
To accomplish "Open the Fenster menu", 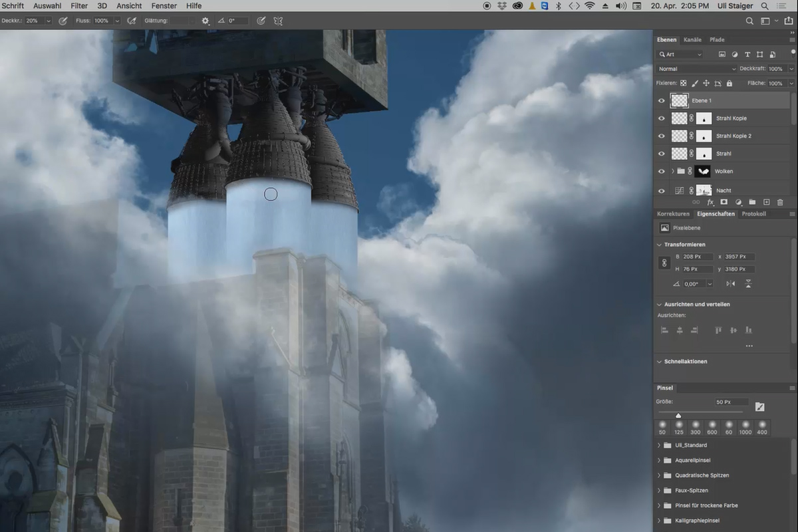I will click(164, 5).
